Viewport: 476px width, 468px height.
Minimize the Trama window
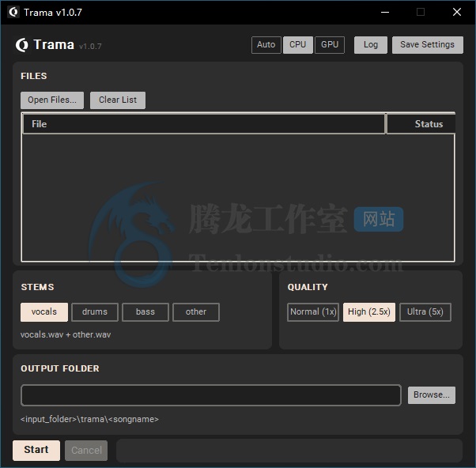point(385,12)
